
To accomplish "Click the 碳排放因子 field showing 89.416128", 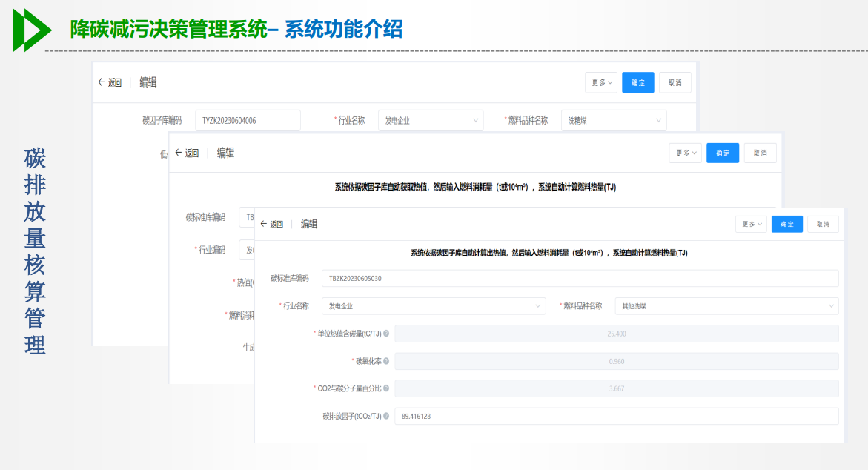I will pyautogui.click(x=617, y=416).
